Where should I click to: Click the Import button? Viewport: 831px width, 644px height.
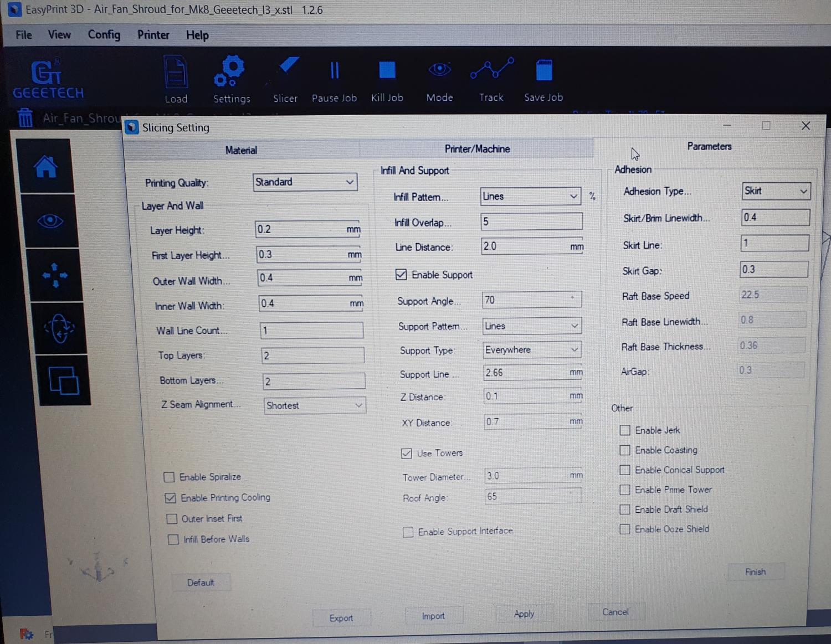[433, 616]
